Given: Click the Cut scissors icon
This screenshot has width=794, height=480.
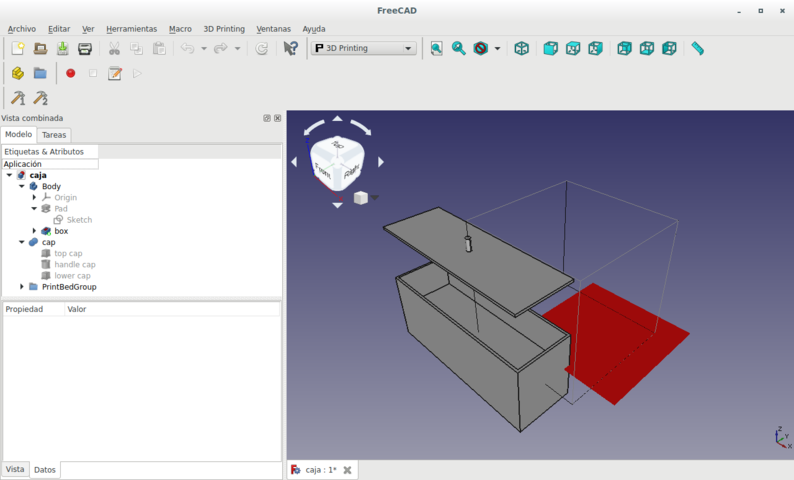Looking at the screenshot, I should point(114,48).
